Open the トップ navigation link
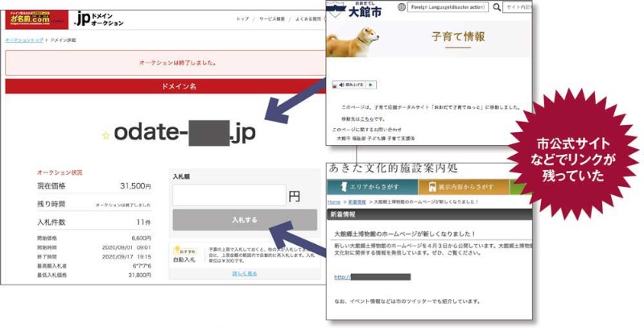The height and width of the screenshot is (328, 644). (242, 19)
